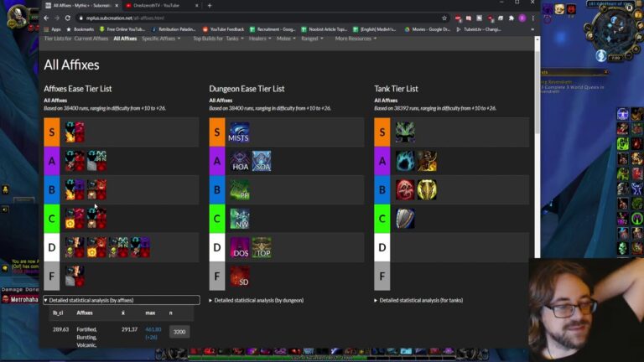The height and width of the screenshot is (362, 644).
Task: Click the max column header
Action: click(150, 313)
